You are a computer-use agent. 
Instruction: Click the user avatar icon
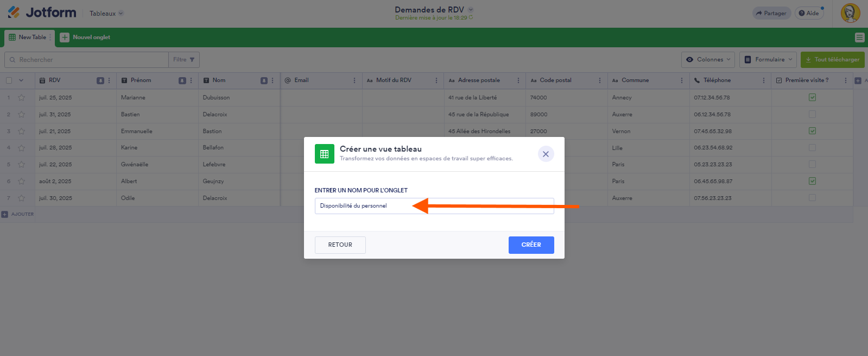pyautogui.click(x=850, y=13)
